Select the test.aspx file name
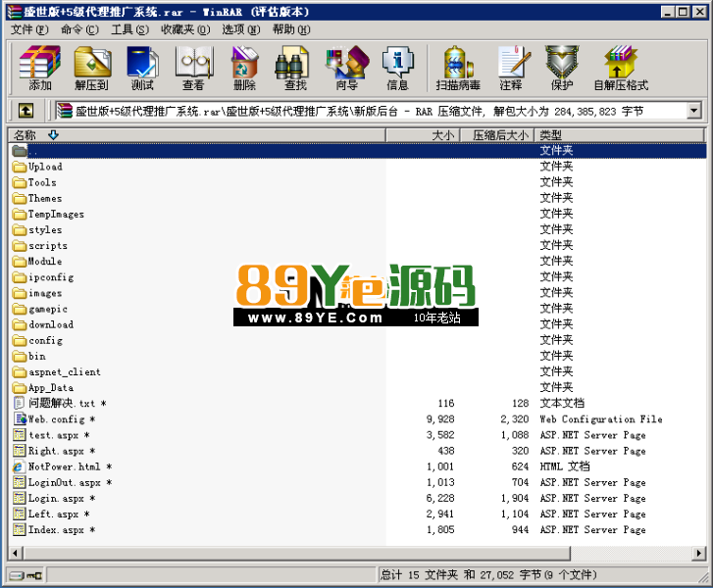The height and width of the screenshot is (588, 713). pos(59,435)
